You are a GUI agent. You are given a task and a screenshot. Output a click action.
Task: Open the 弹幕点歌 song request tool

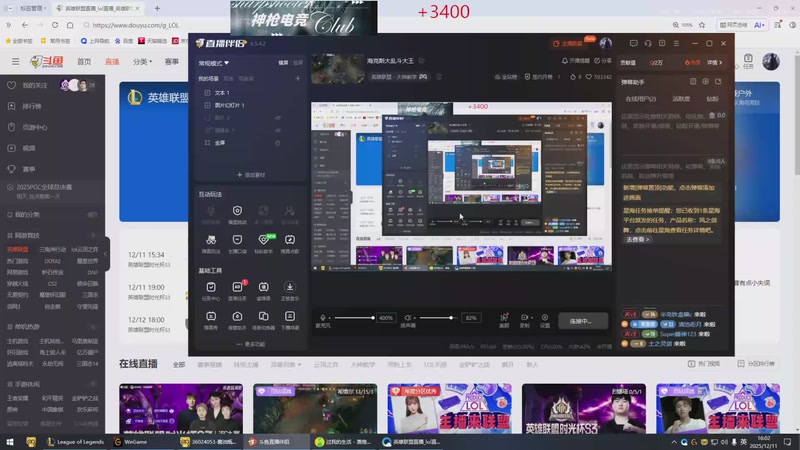(x=290, y=240)
